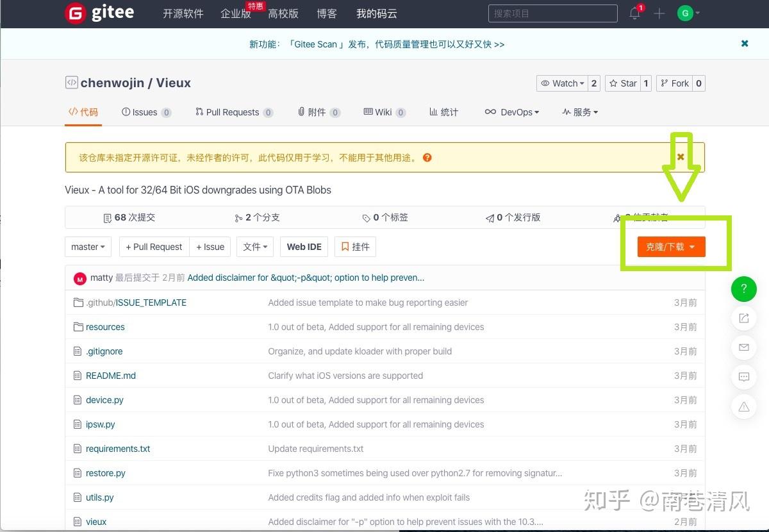The width and height of the screenshot is (769, 532).
Task: Click the share icon in side panel
Action: tap(744, 318)
